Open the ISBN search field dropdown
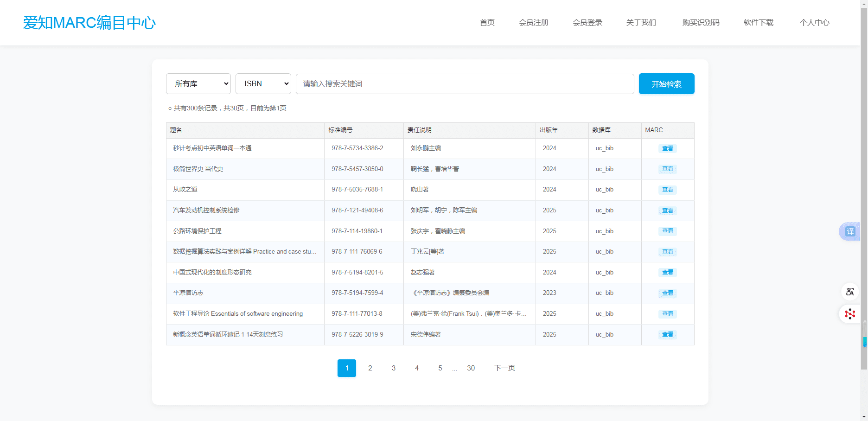The image size is (868, 421). coord(263,84)
